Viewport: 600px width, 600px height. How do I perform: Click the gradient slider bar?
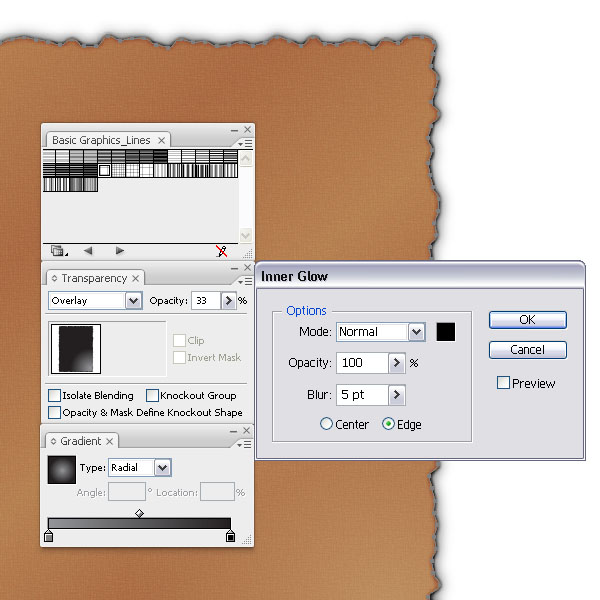pyautogui.click(x=139, y=523)
